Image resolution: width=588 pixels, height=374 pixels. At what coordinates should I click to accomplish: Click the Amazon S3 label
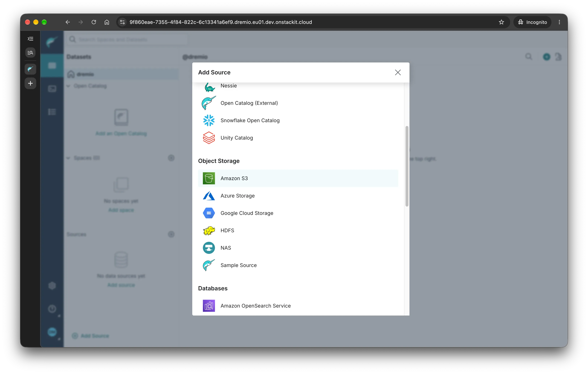point(234,178)
